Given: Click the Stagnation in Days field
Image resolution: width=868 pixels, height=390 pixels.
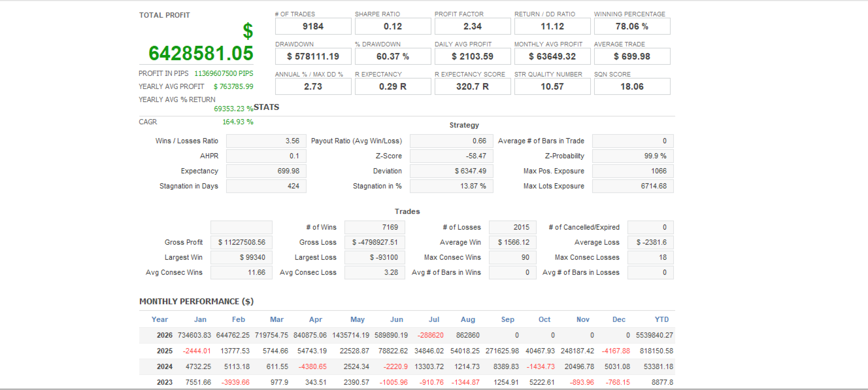Looking at the screenshot, I should coord(266,186).
